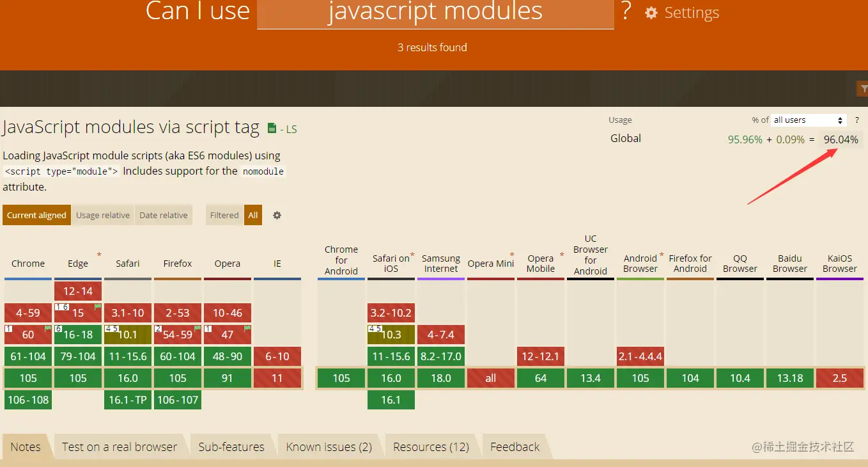The image size is (868, 467).
Task: Click the asterisk next to Edge
Action: click(99, 256)
